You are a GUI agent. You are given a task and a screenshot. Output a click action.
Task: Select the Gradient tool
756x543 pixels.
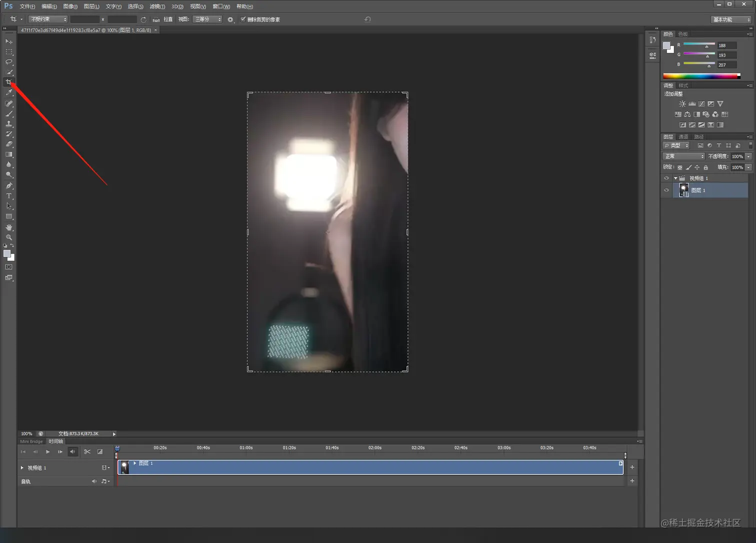click(9, 154)
